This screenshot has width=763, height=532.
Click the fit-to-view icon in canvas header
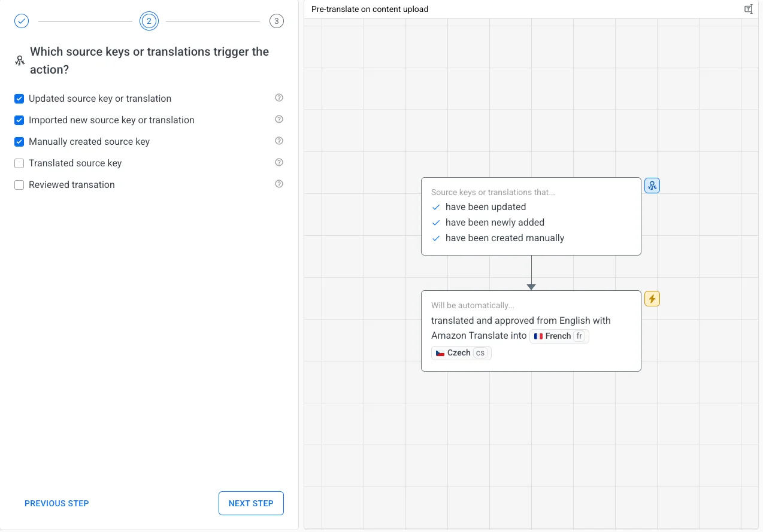click(748, 9)
